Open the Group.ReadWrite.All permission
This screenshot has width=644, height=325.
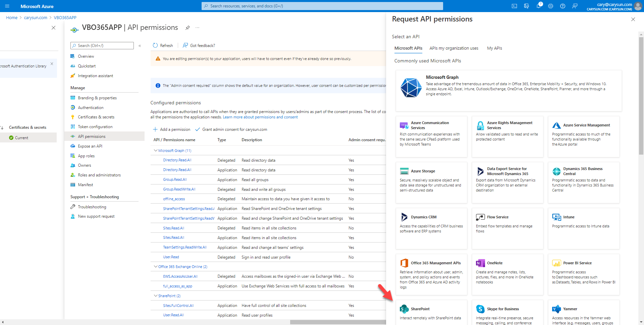pos(179,189)
